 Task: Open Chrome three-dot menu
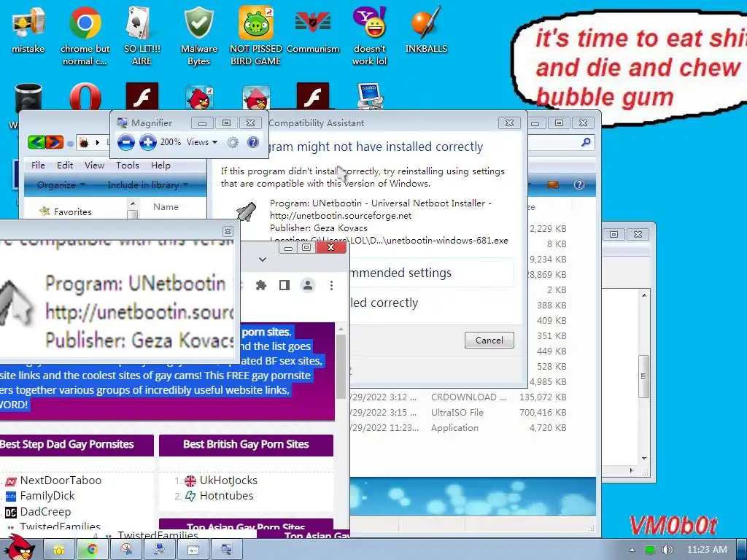pyautogui.click(x=332, y=285)
